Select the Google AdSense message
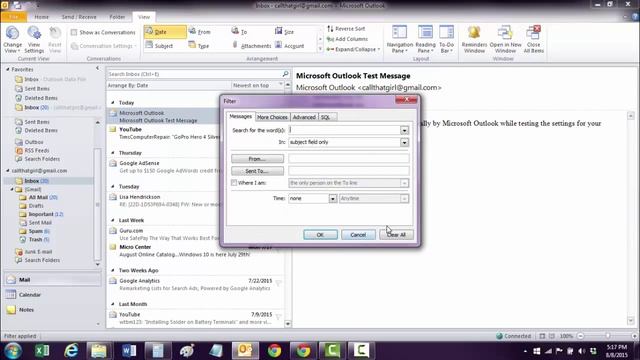Image resolution: width=640 pixels, height=360 pixels. 165,167
